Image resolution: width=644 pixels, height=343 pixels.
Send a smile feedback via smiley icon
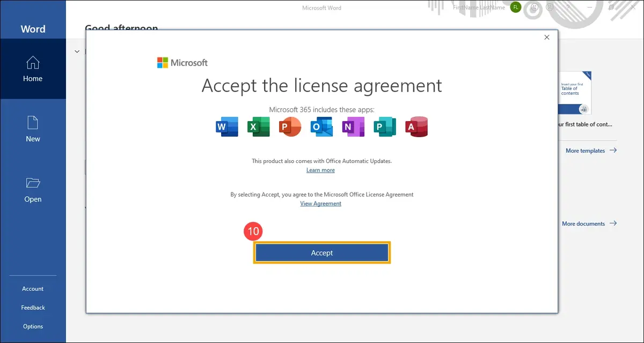[534, 8]
